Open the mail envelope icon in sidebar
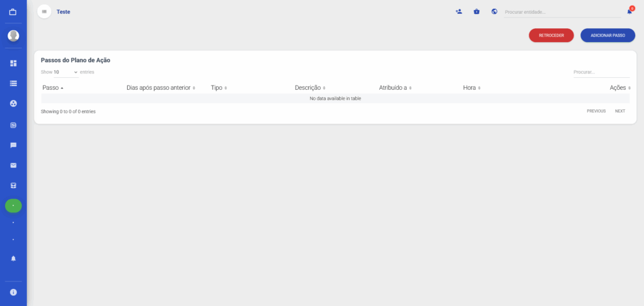 click(x=13, y=165)
